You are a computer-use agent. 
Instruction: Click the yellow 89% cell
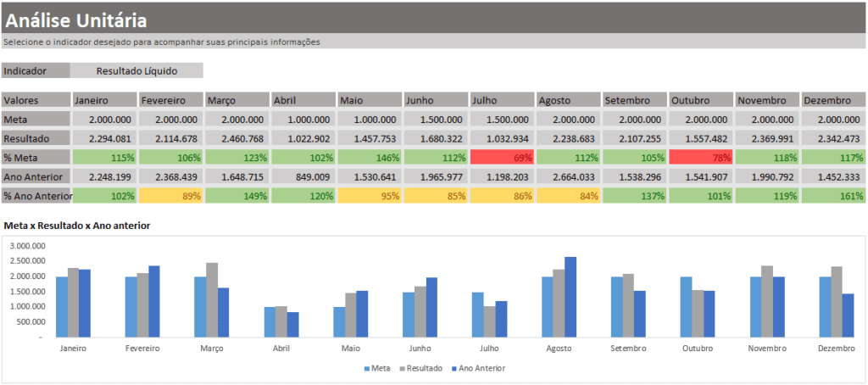pyautogui.click(x=171, y=196)
